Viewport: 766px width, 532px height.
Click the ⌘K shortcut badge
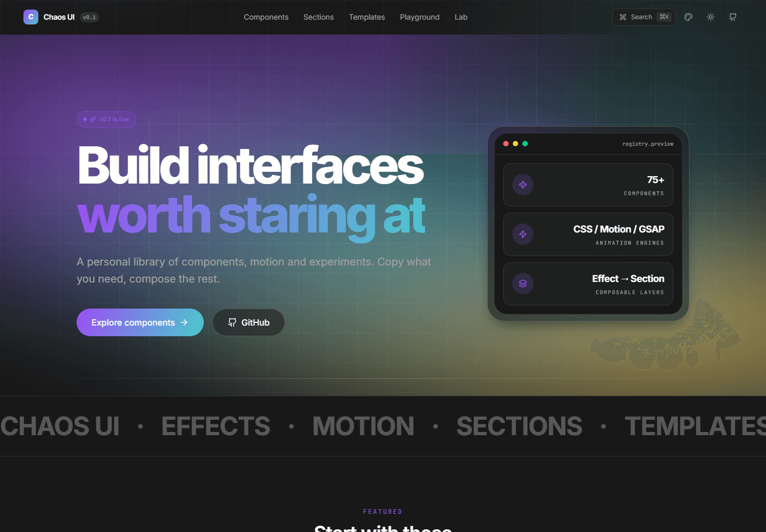(664, 17)
